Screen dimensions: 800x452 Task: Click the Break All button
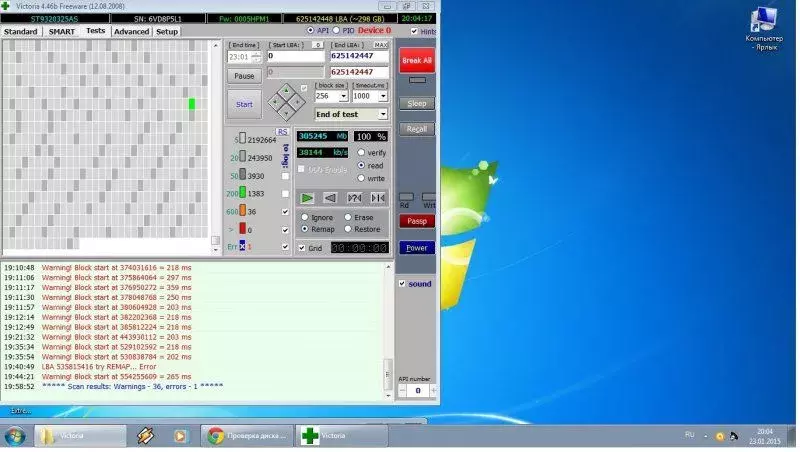click(x=417, y=60)
